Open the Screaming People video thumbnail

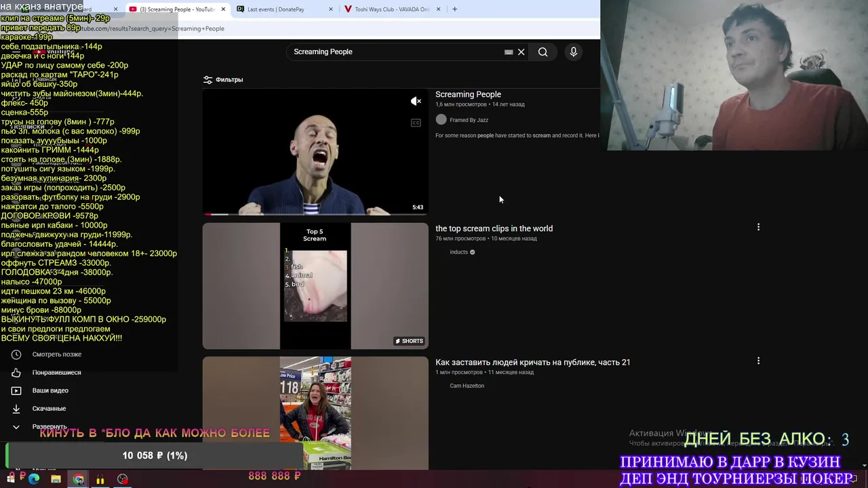[x=315, y=151]
